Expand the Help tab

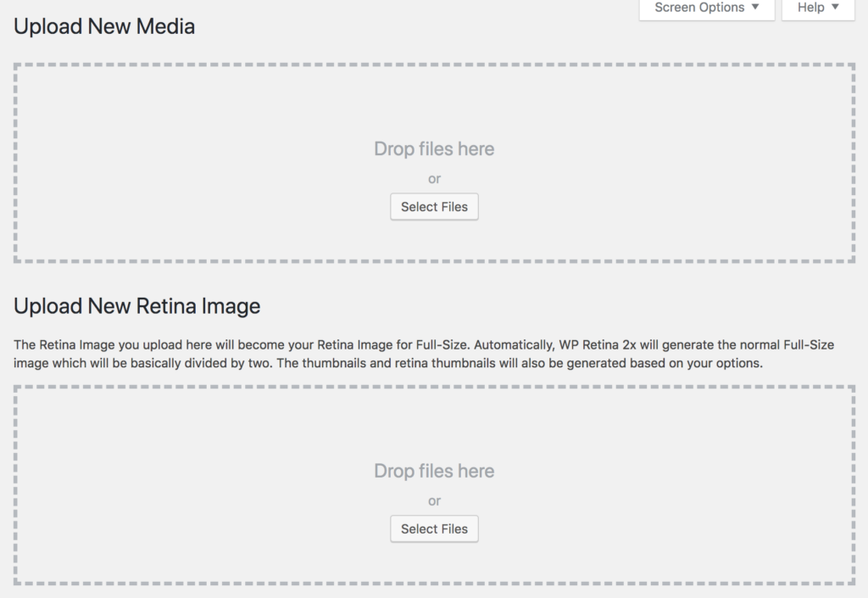point(818,8)
